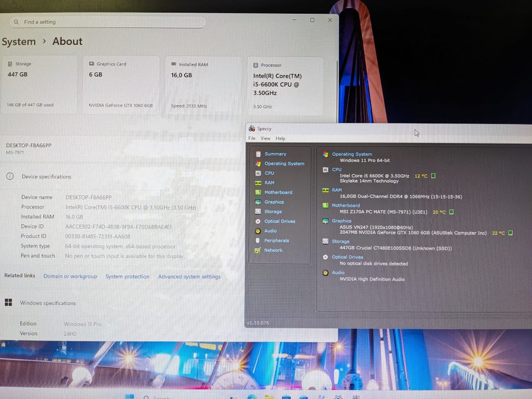Open the Storage 447 GB card
Viewport: 532px width, 399px height.
[x=39, y=85]
